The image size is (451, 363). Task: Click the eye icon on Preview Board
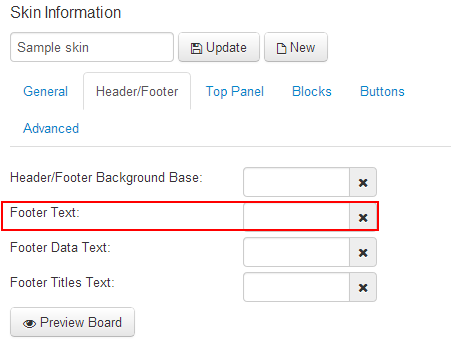(29, 323)
